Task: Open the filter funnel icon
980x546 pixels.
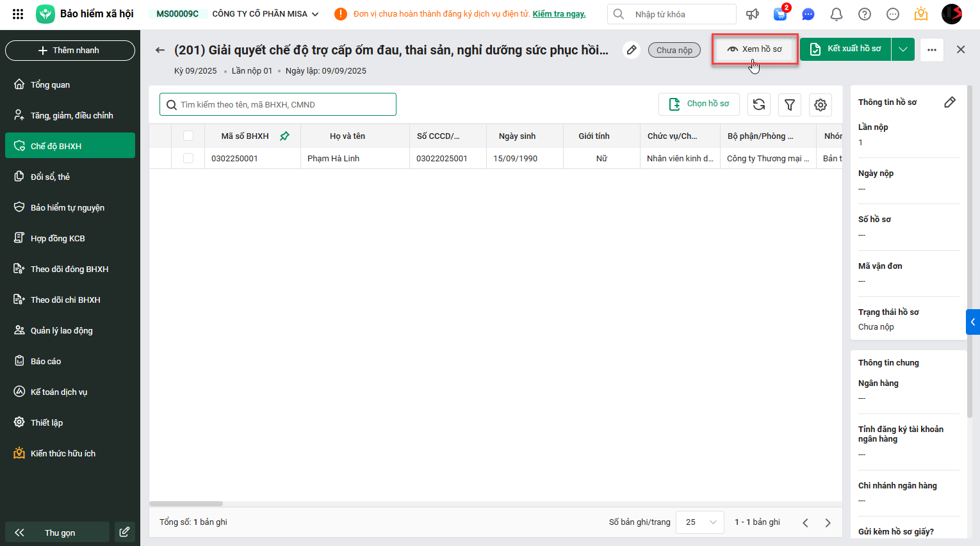Action: pyautogui.click(x=790, y=104)
